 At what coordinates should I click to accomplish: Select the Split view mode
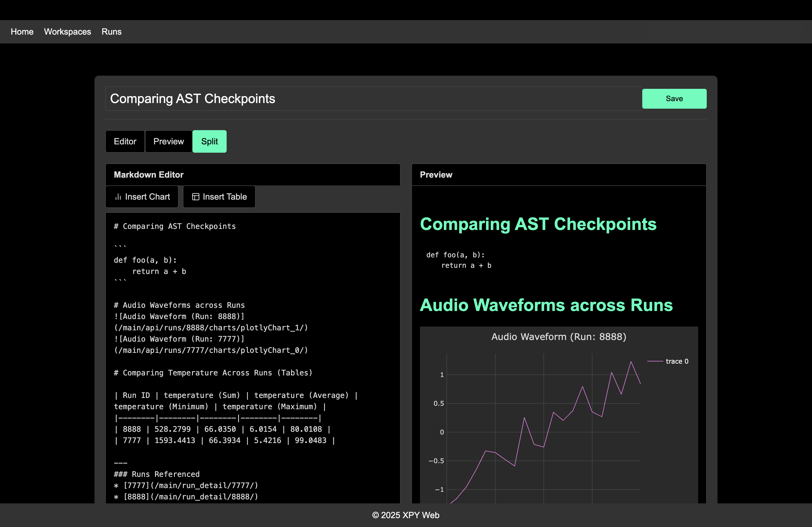[209, 141]
